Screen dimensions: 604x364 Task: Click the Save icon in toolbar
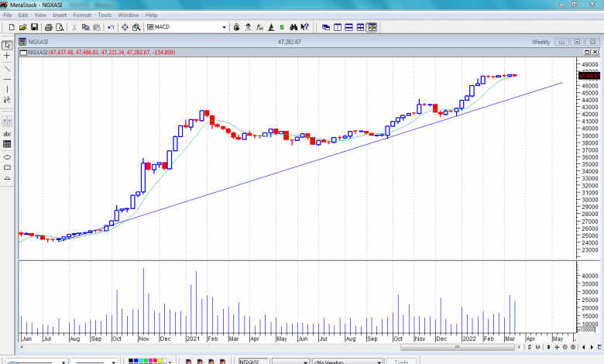pos(34,27)
